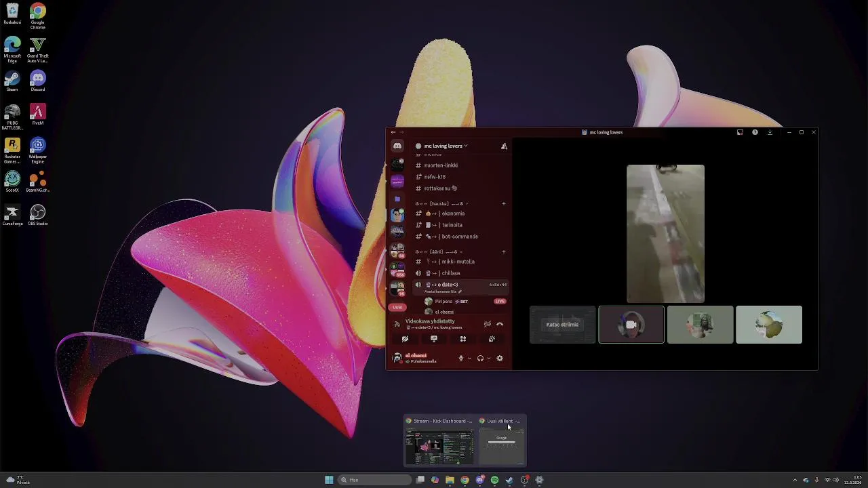
Task: Open the soundboard button in voice panel
Action: click(492, 339)
